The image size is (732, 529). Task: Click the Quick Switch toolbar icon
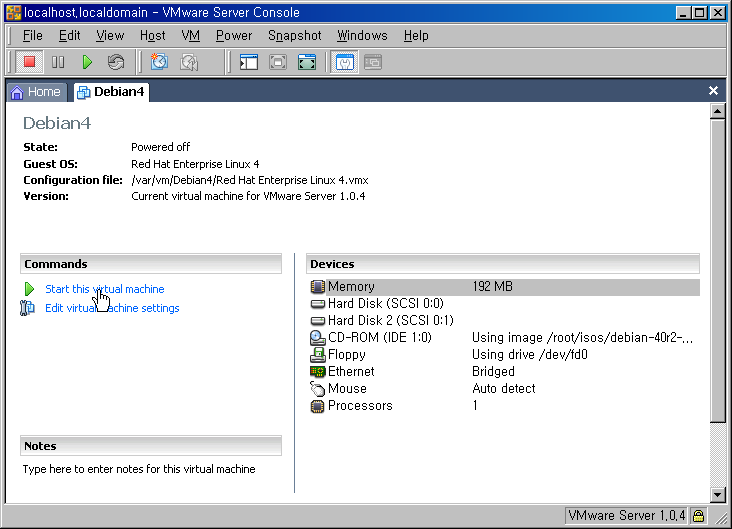[x=278, y=62]
